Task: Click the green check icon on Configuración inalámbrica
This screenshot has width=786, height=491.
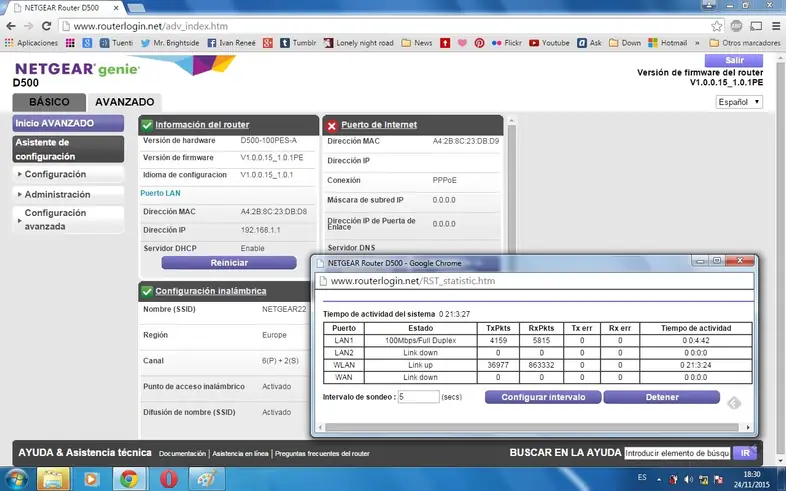Action: tap(147, 292)
